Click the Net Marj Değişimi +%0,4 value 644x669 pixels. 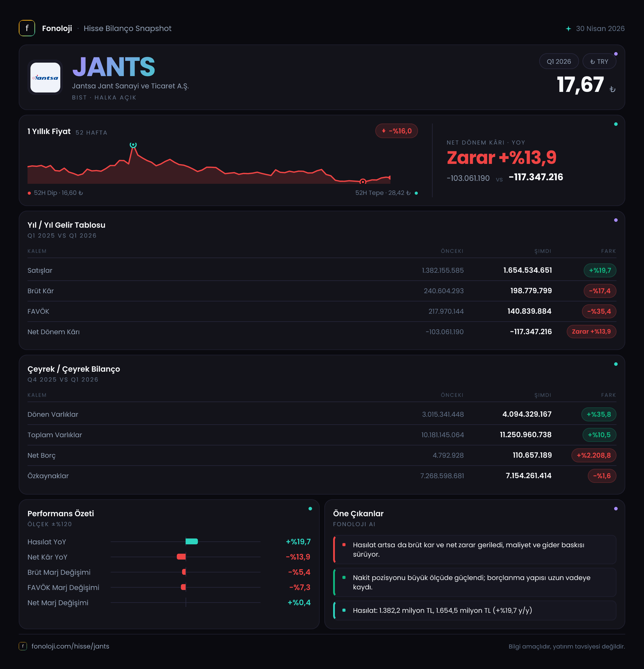pyautogui.click(x=299, y=603)
